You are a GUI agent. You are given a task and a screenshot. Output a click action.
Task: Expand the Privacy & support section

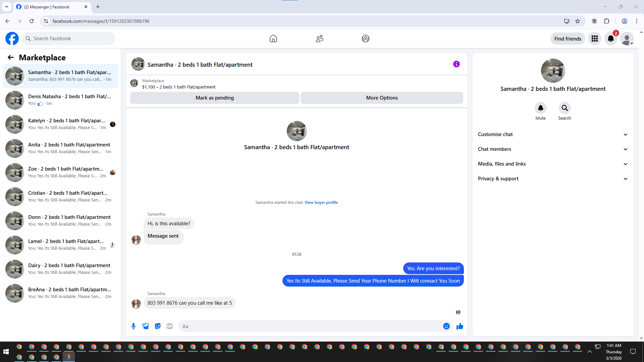[x=553, y=179]
